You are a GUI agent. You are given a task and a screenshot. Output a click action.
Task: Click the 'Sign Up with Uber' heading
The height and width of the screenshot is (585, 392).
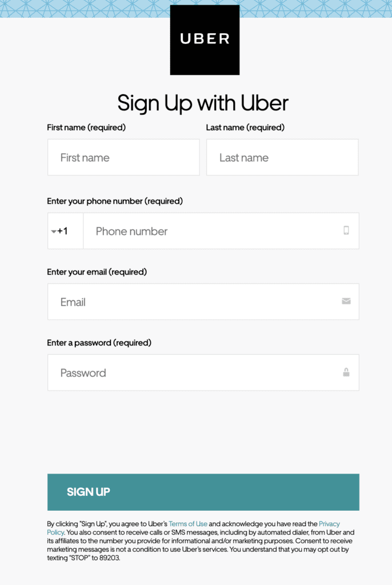point(203,103)
